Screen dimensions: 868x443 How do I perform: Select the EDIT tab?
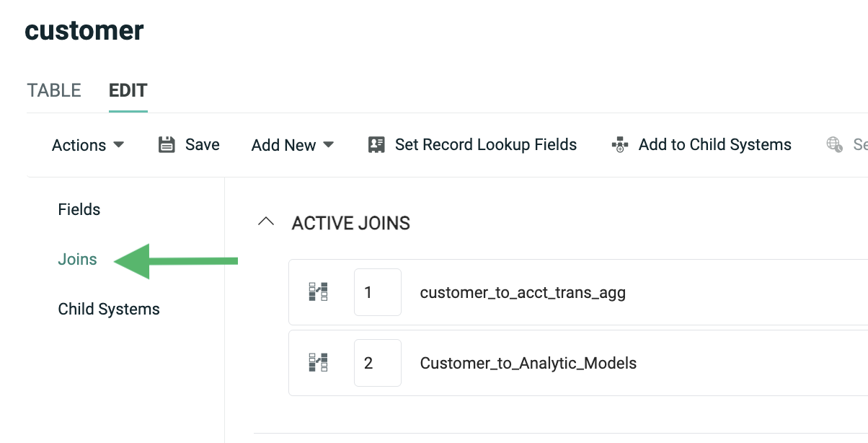point(128,91)
